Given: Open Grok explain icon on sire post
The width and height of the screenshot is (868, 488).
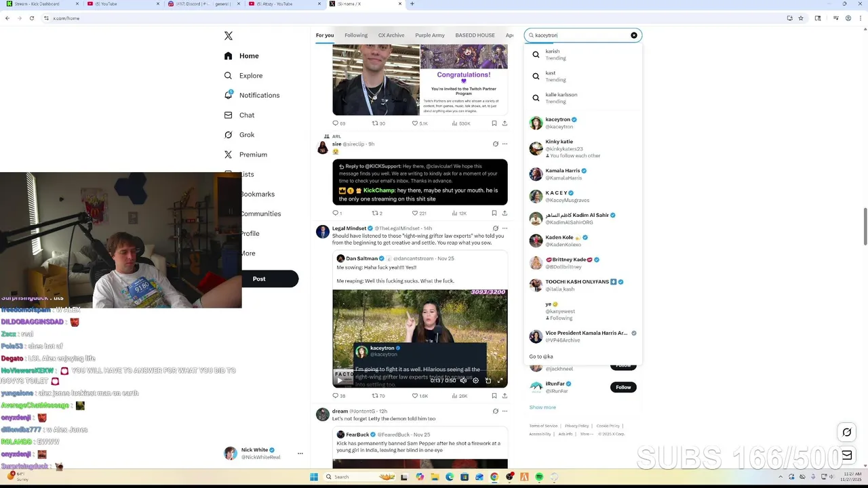Looking at the screenshot, I should (x=495, y=144).
